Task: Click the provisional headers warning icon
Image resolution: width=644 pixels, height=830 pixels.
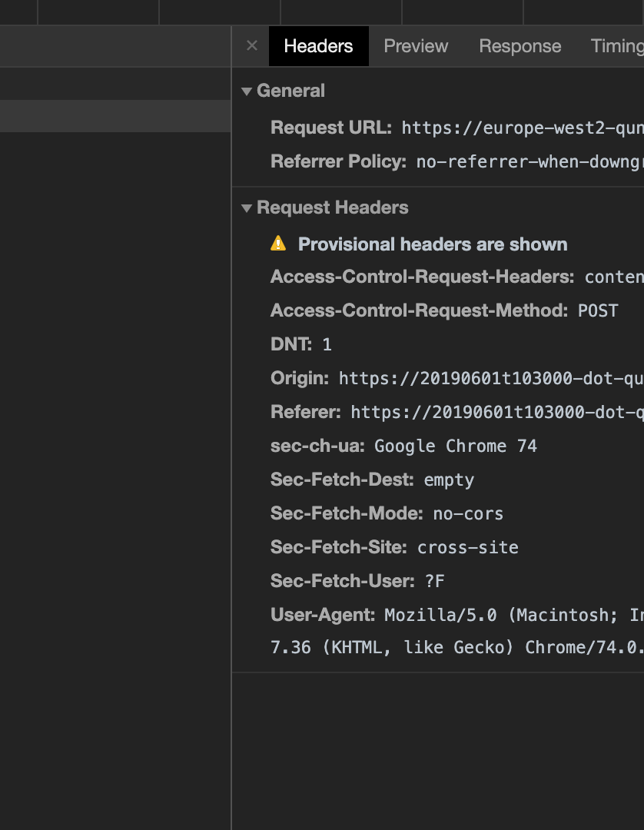Action: click(277, 244)
